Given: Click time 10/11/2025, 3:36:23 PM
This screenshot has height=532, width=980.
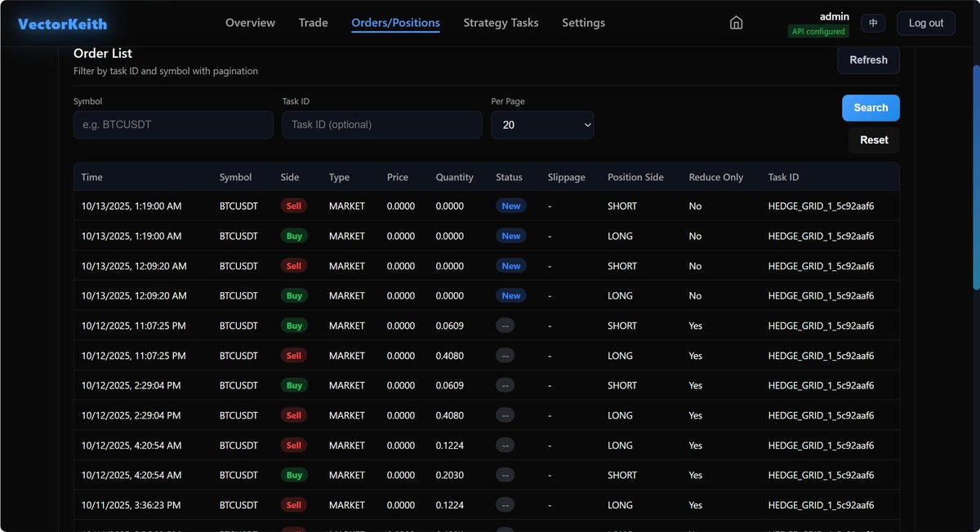Looking at the screenshot, I should tap(131, 505).
